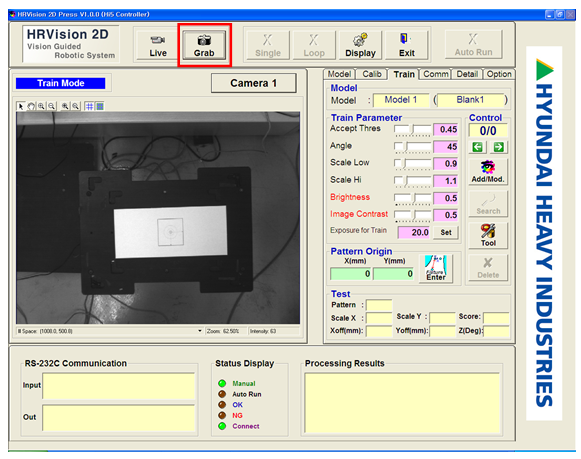Click the Test Score field
Image resolution: width=581 pixels, height=459 pixels.
[x=496, y=317]
